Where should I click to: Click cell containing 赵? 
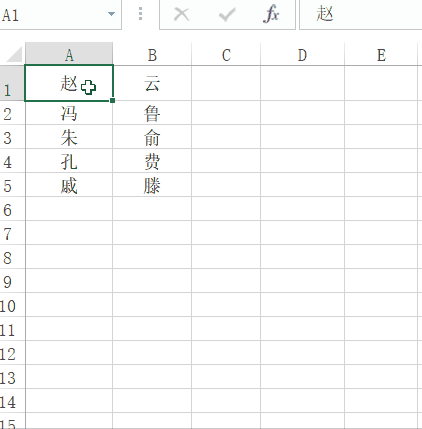[69, 83]
